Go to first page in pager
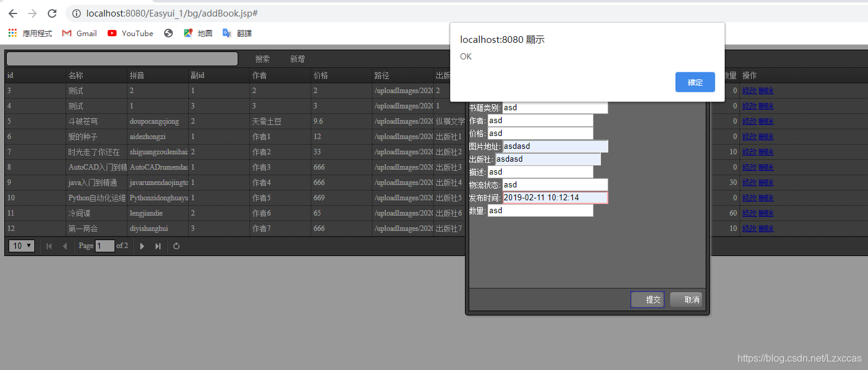This screenshot has width=868, height=370. point(49,246)
